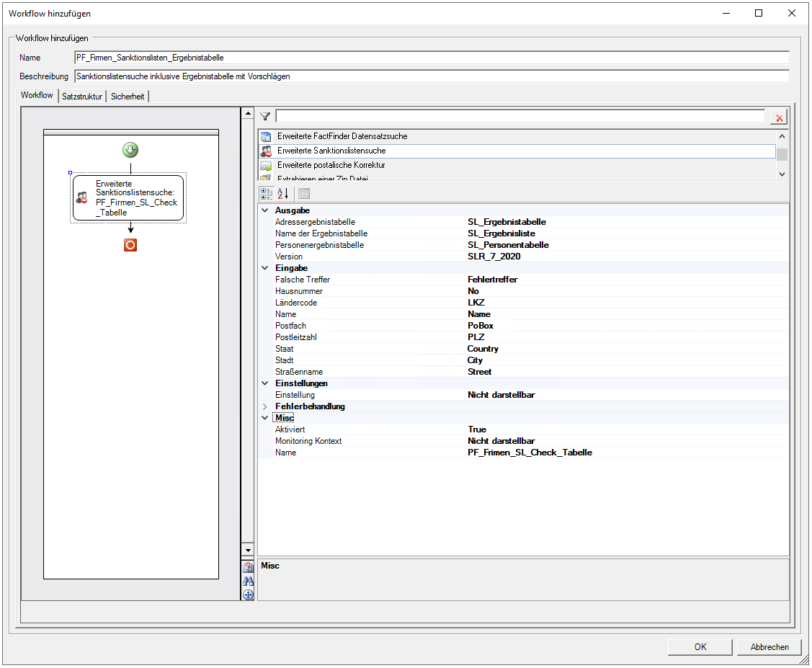
Task: Click the workflow Name input field
Action: click(x=432, y=58)
